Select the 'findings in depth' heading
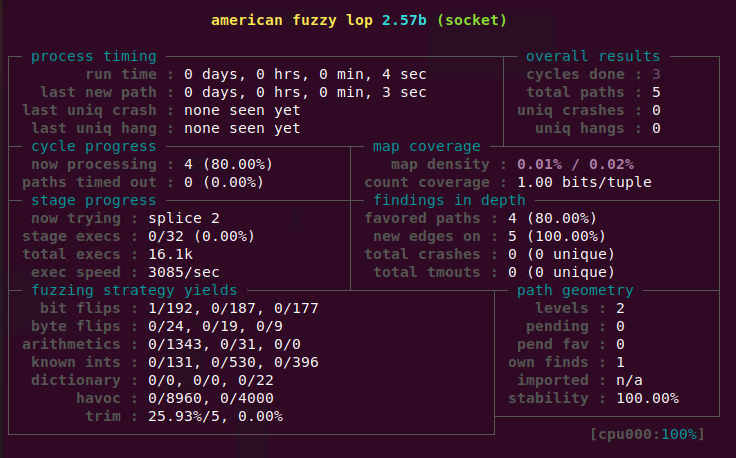 [449, 200]
